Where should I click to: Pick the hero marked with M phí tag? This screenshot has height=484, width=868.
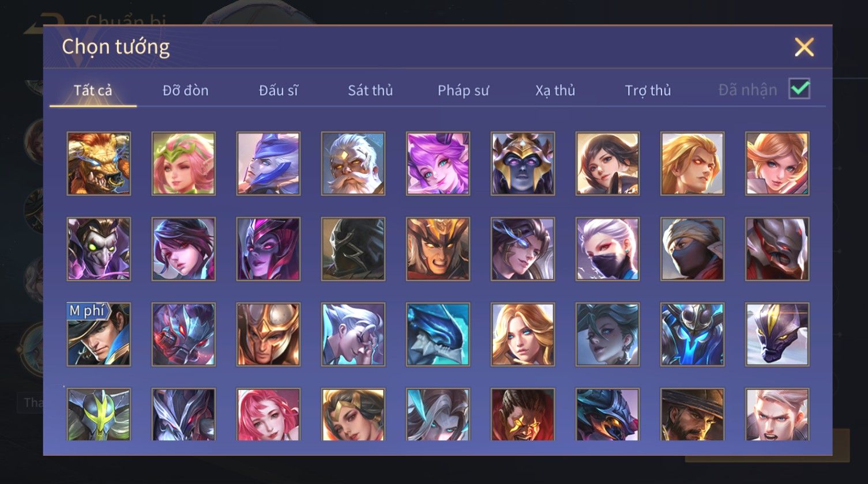pos(99,334)
